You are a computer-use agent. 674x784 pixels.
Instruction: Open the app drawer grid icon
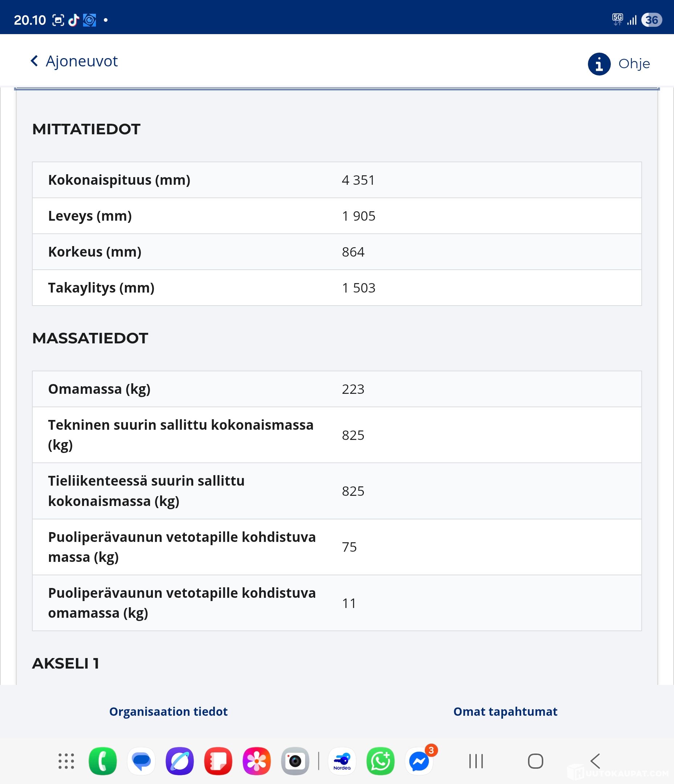tap(66, 761)
